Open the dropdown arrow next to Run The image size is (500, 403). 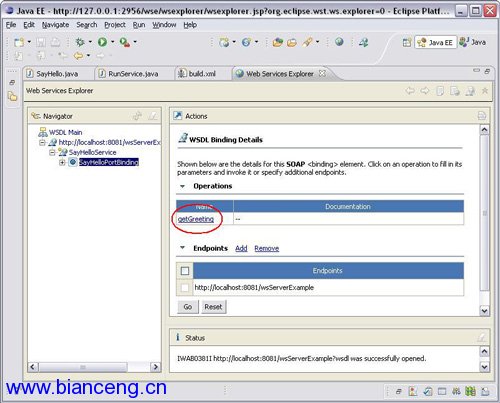coord(112,42)
